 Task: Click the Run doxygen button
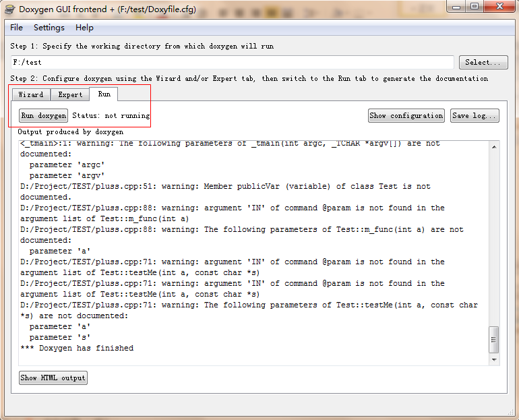43,115
